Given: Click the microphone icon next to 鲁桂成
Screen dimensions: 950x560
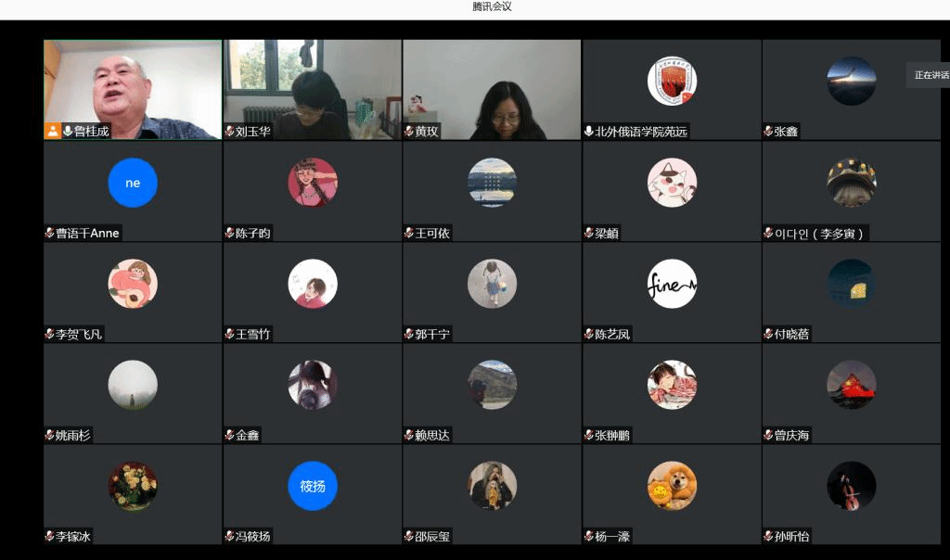Looking at the screenshot, I should click(x=68, y=132).
